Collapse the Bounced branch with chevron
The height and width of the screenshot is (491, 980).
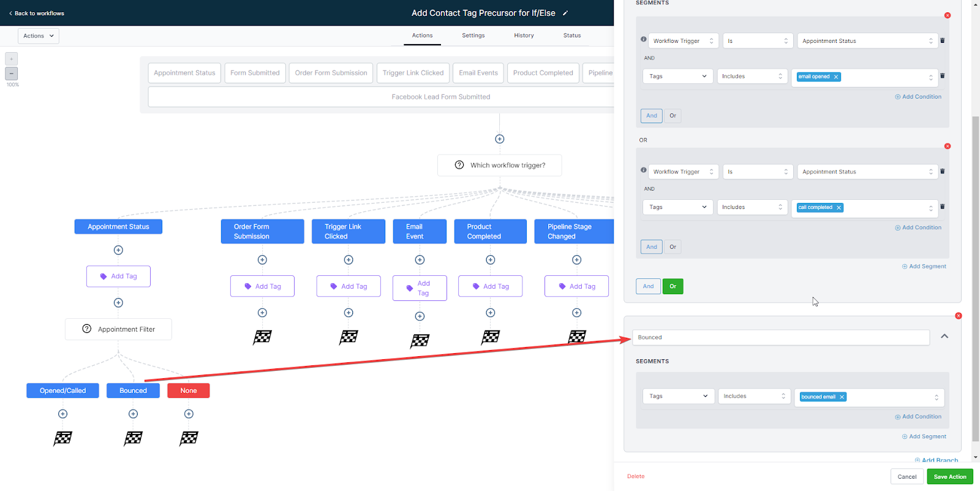(x=944, y=337)
